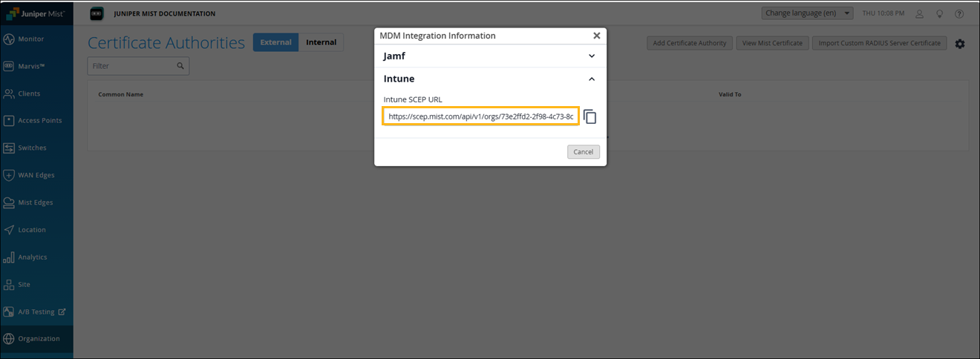Switch to the Internal tab
The image size is (980, 359).
(x=321, y=42)
